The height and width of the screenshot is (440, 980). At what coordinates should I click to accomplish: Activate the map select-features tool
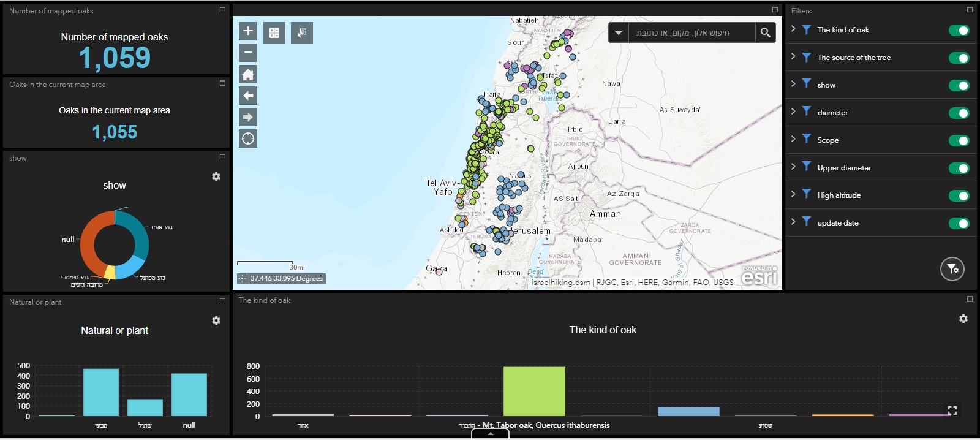(301, 33)
